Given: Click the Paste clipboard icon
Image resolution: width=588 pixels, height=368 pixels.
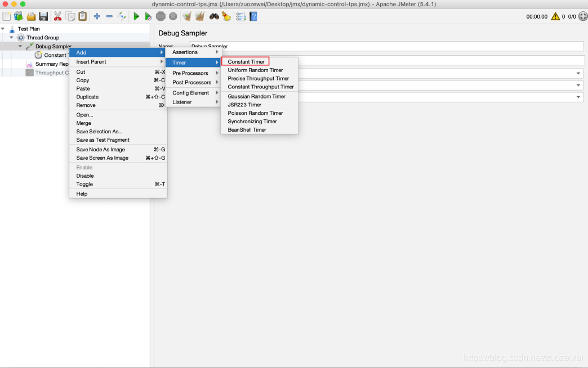Looking at the screenshot, I should coord(82,16).
